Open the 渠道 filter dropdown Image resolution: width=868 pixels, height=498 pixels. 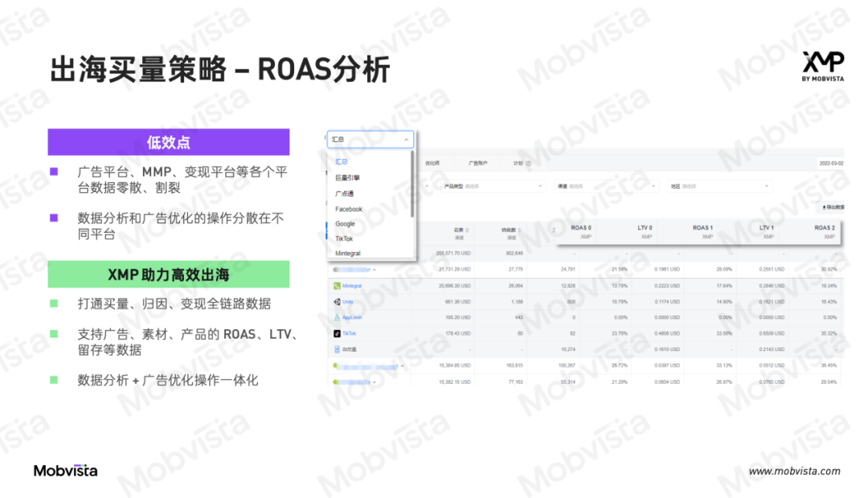click(x=606, y=186)
